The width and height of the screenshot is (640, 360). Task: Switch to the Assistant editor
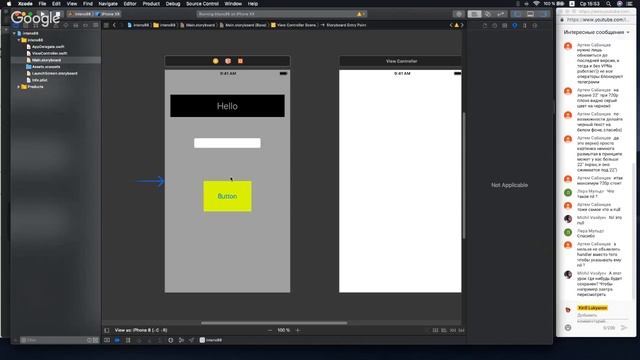click(488, 14)
